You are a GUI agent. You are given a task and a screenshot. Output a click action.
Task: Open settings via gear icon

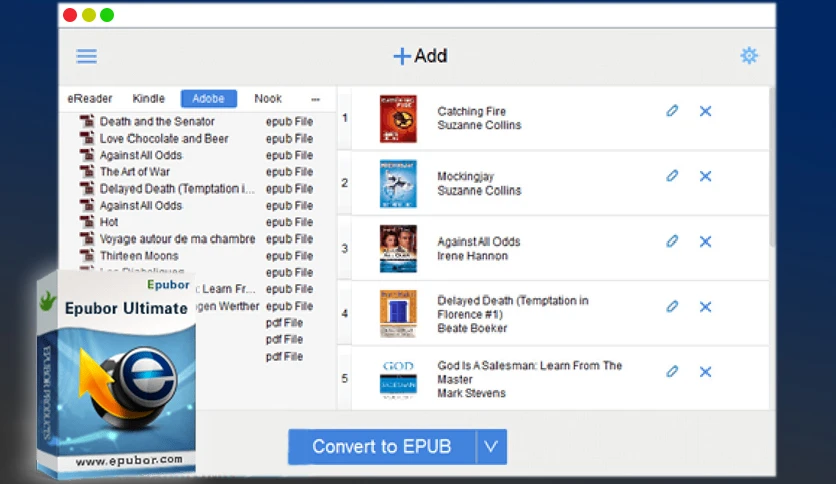(x=749, y=55)
